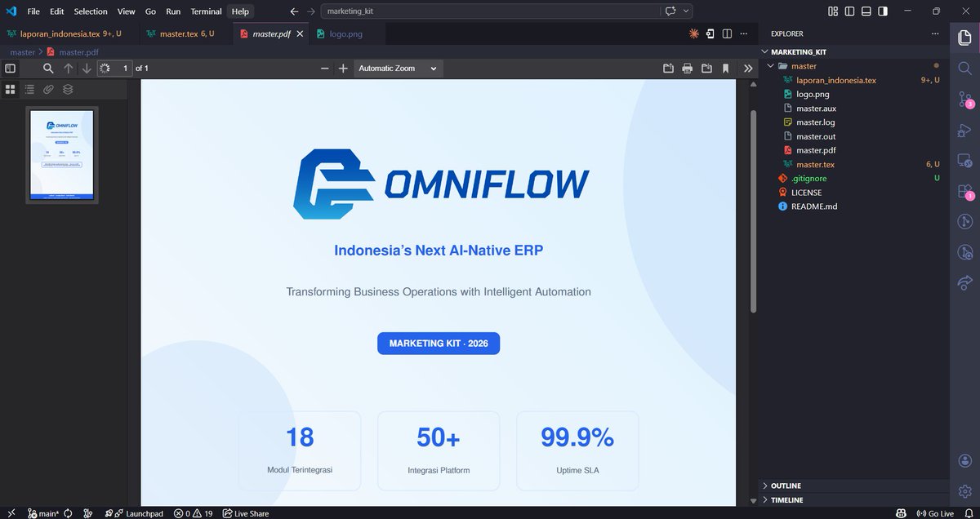980x519 pixels.
Task: Navigate forward with right arrow
Action: click(311, 11)
